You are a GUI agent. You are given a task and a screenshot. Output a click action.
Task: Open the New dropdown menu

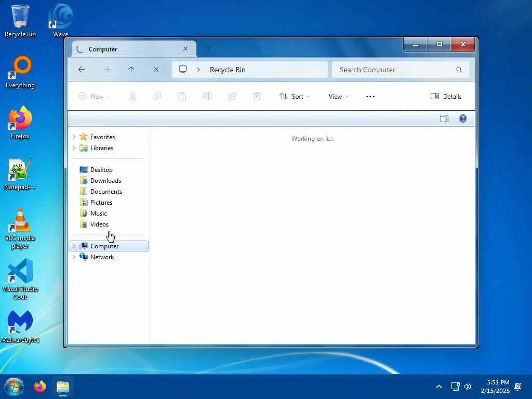(94, 96)
